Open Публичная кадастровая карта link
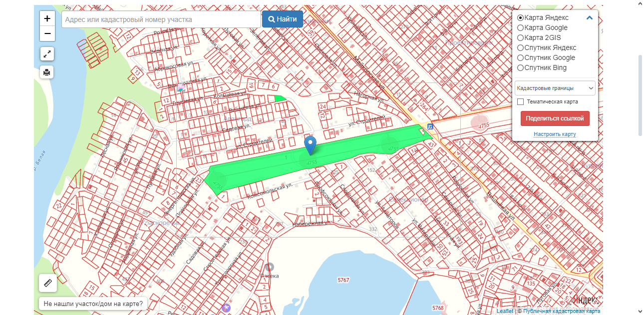 pos(562,311)
